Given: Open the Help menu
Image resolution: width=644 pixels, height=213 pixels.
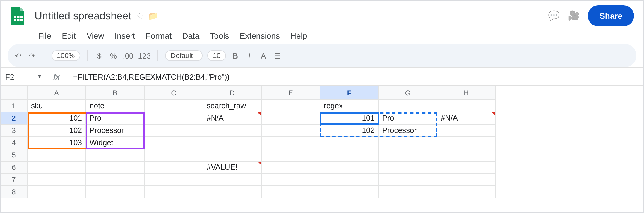Looking at the screenshot, I should click(299, 36).
